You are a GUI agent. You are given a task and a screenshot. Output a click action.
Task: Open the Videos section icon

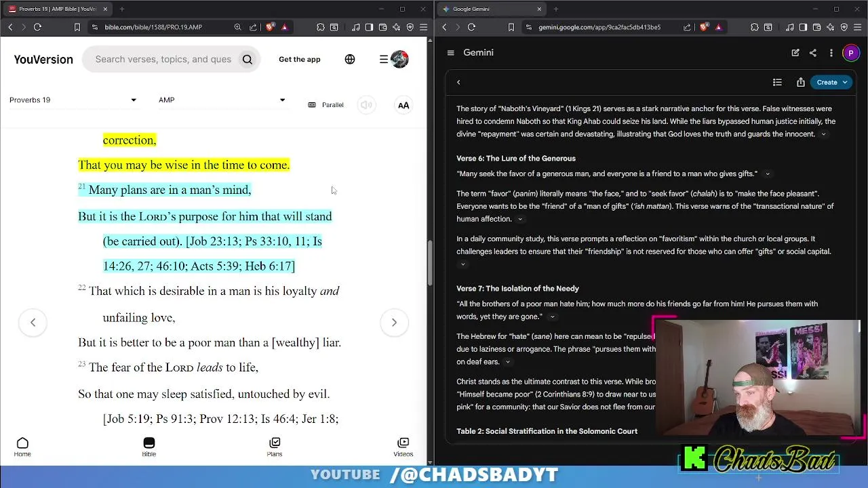403,447
